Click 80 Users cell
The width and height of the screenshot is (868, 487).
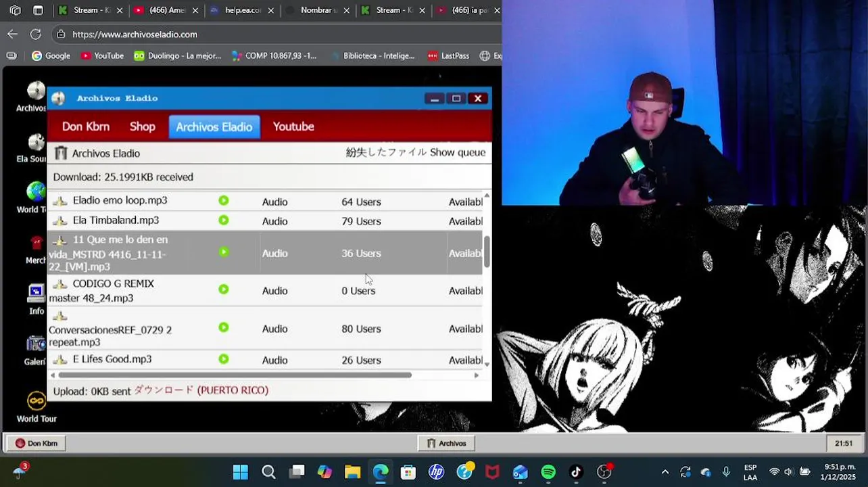(361, 329)
